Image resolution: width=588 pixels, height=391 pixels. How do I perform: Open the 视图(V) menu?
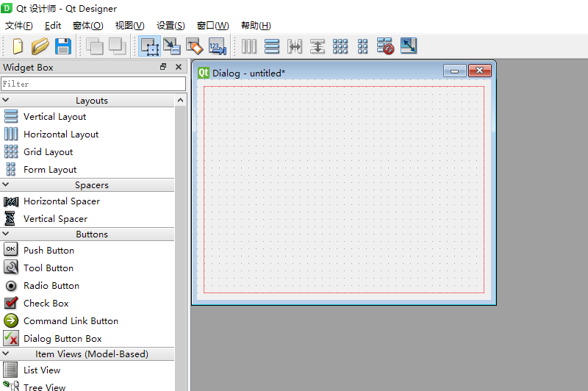click(130, 26)
